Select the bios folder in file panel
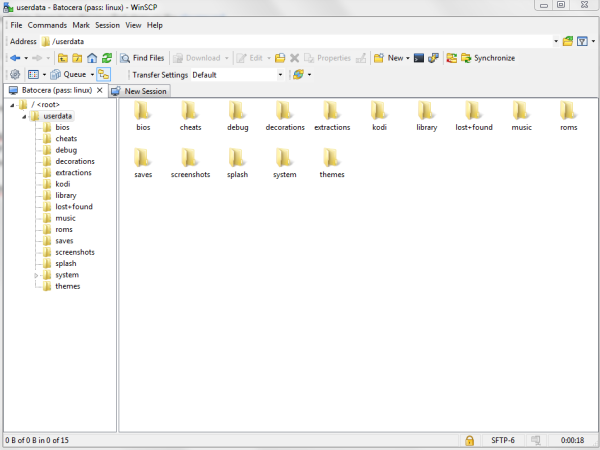 143,116
